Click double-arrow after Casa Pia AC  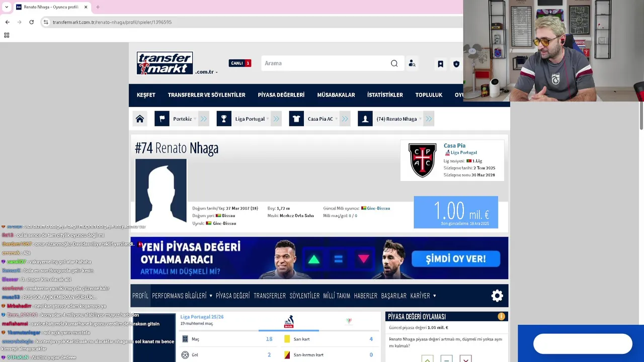pyautogui.click(x=345, y=119)
